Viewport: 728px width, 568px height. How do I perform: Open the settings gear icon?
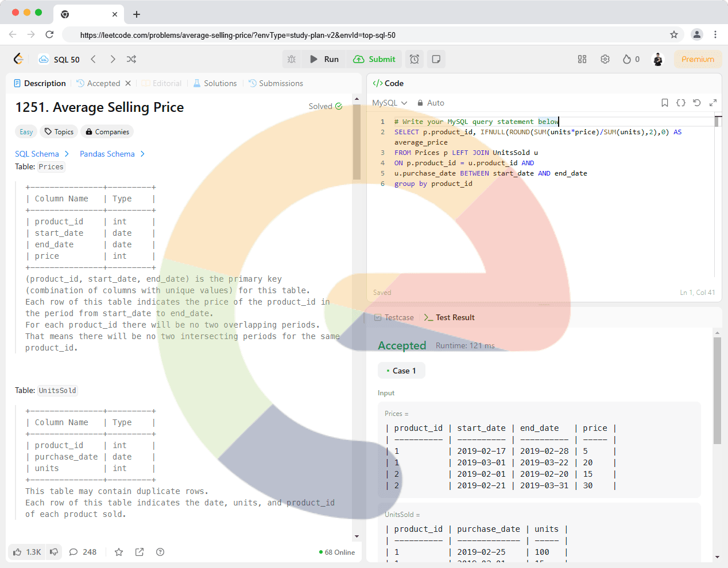605,59
